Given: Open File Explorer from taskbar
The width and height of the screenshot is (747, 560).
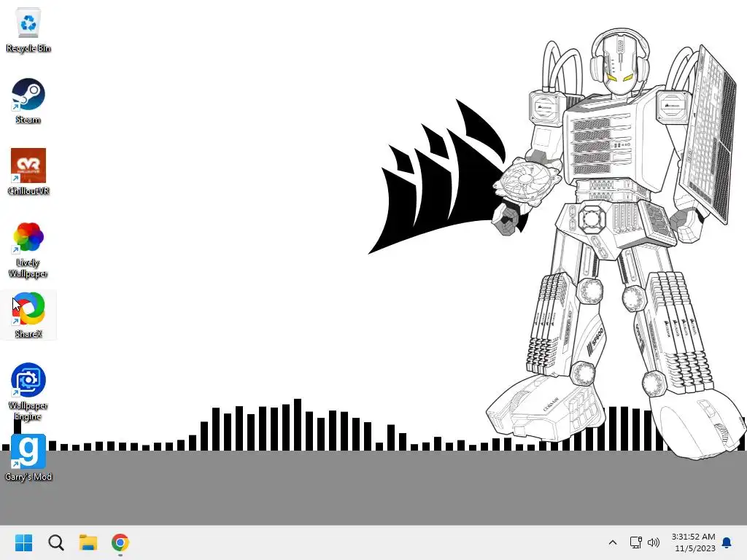Looking at the screenshot, I should [x=88, y=542].
